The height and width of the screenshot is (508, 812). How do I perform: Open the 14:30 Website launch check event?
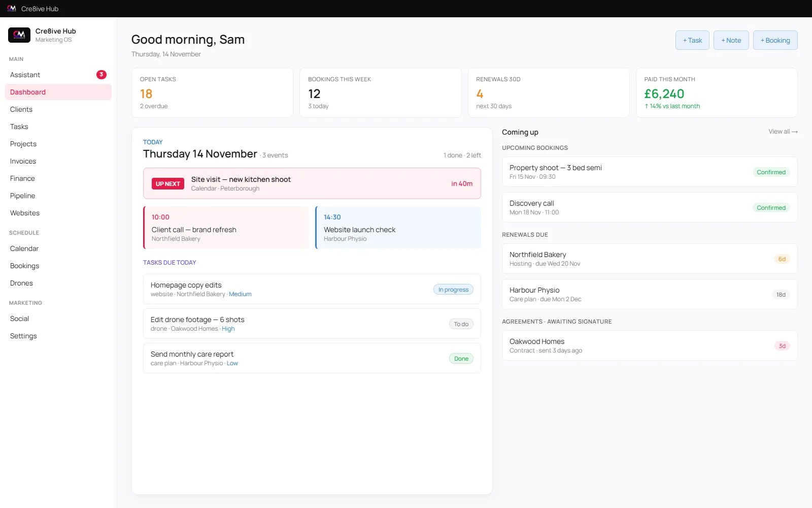pyautogui.click(x=398, y=228)
